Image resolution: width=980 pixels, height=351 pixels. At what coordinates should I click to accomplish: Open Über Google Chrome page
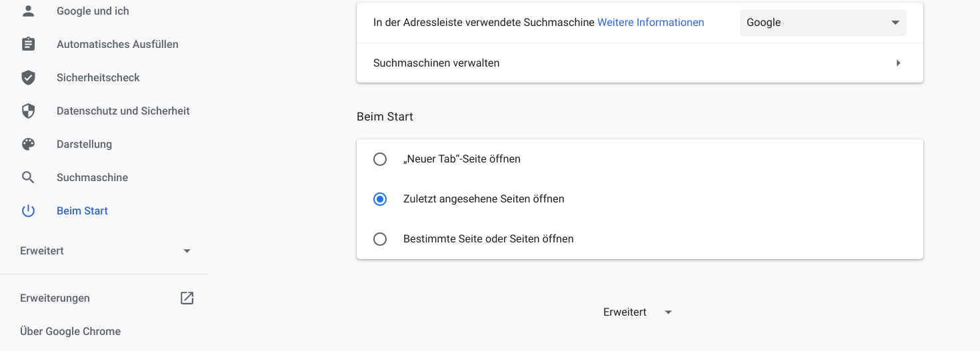[70, 331]
